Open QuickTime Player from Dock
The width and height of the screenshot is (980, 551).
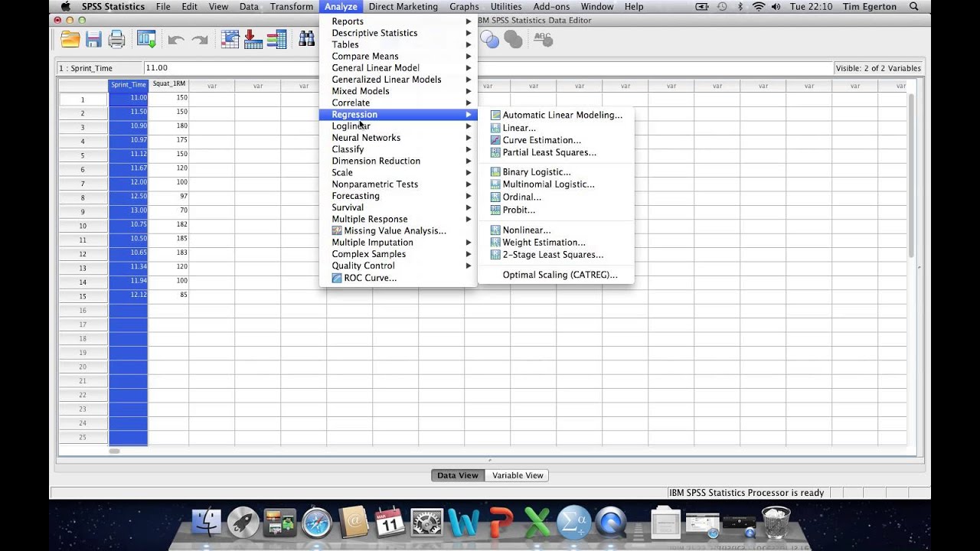(611, 523)
